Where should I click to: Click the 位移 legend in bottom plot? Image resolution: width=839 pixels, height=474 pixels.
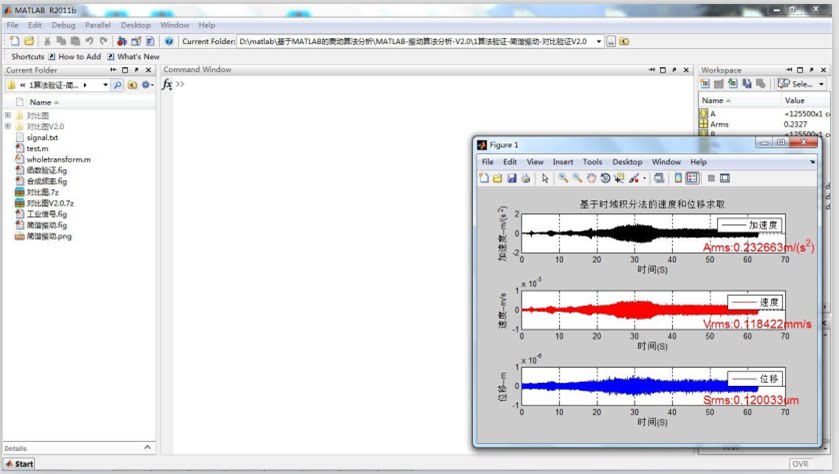[755, 379]
